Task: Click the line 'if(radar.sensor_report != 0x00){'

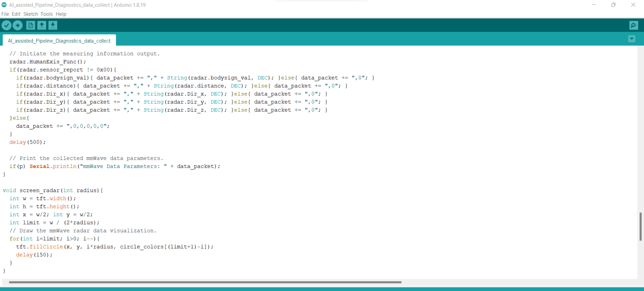Action: 63,70
